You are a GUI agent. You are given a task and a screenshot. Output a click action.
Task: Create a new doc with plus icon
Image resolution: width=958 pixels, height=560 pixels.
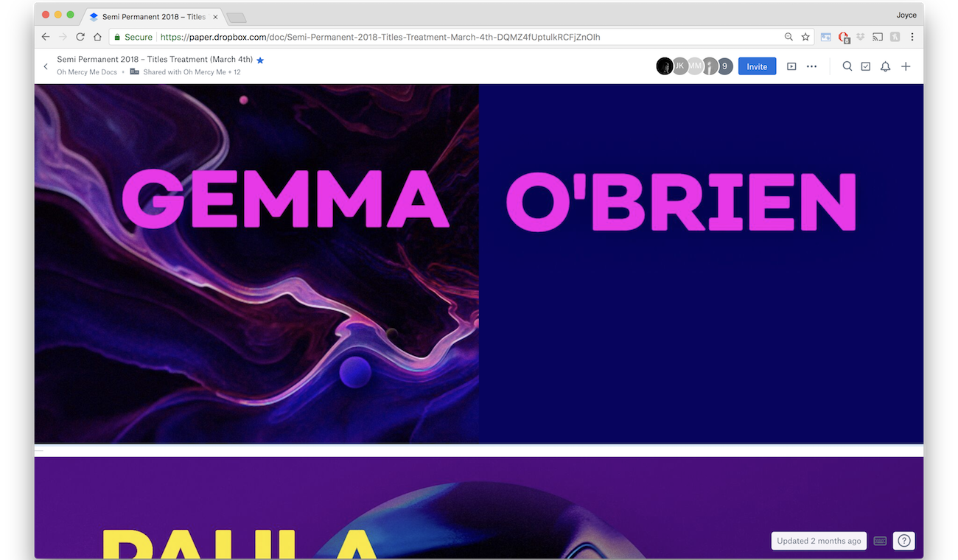pyautogui.click(x=906, y=66)
